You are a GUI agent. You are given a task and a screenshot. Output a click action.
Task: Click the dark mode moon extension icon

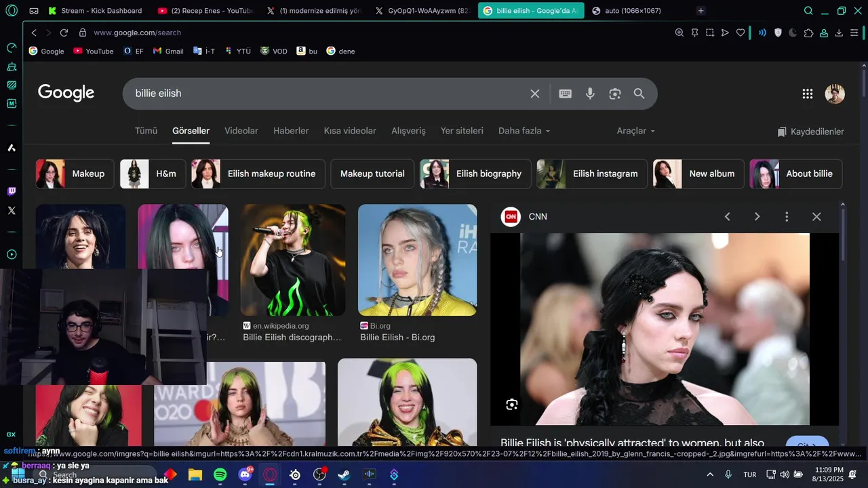793,33
